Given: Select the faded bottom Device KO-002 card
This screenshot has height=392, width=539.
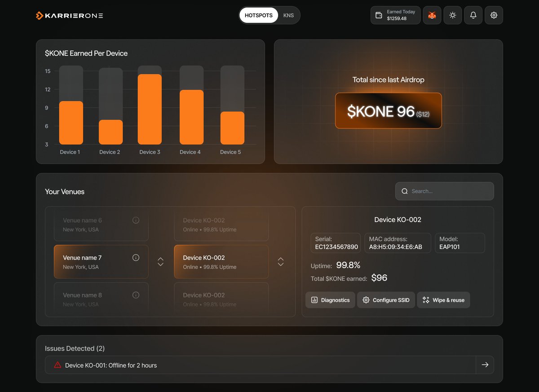Looking at the screenshot, I should 221,298.
